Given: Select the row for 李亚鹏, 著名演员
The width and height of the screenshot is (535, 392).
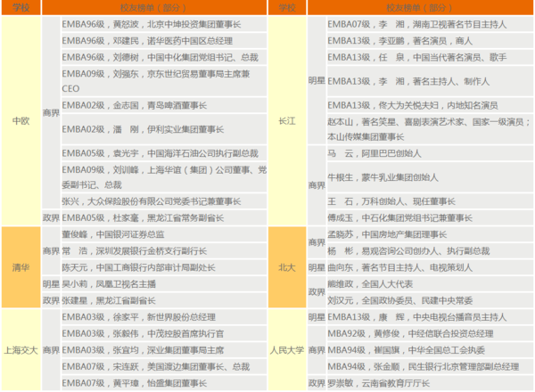Looking at the screenshot, I should [x=430, y=41].
